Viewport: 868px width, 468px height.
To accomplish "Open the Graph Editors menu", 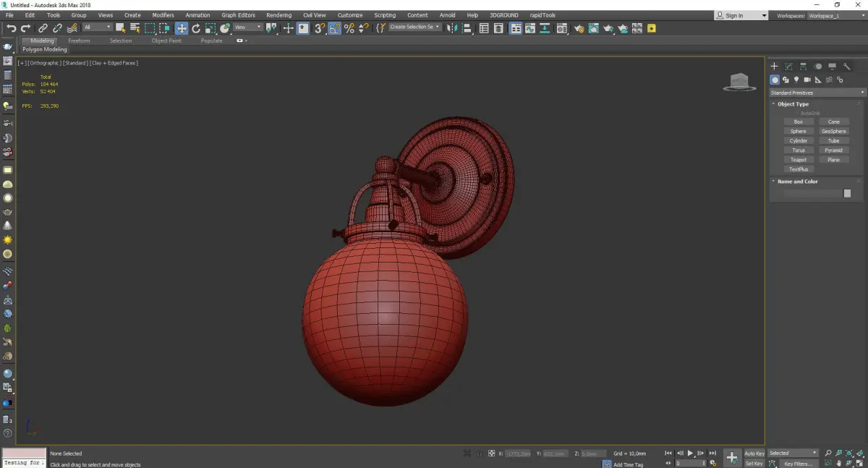I will click(238, 15).
